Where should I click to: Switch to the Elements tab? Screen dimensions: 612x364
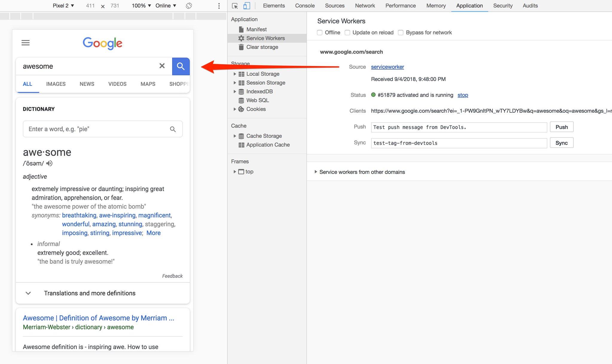(x=274, y=6)
